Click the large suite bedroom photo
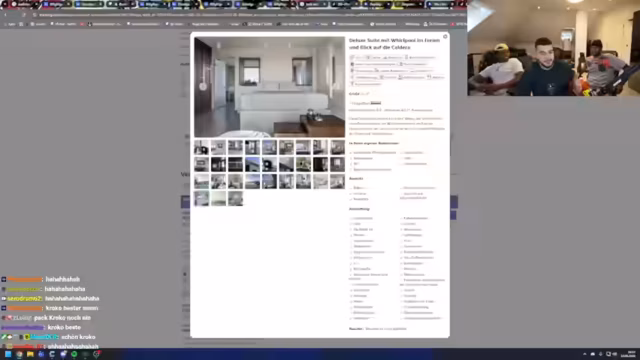The width and height of the screenshot is (640, 360). [269, 87]
